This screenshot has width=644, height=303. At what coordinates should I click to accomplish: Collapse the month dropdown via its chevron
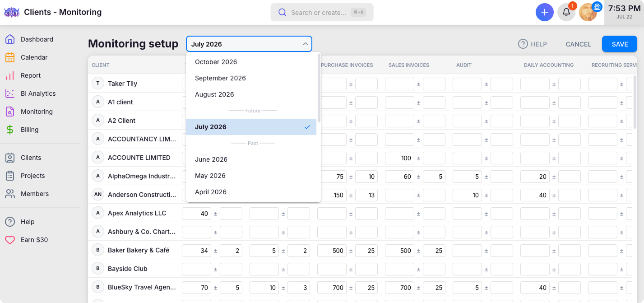[306, 44]
